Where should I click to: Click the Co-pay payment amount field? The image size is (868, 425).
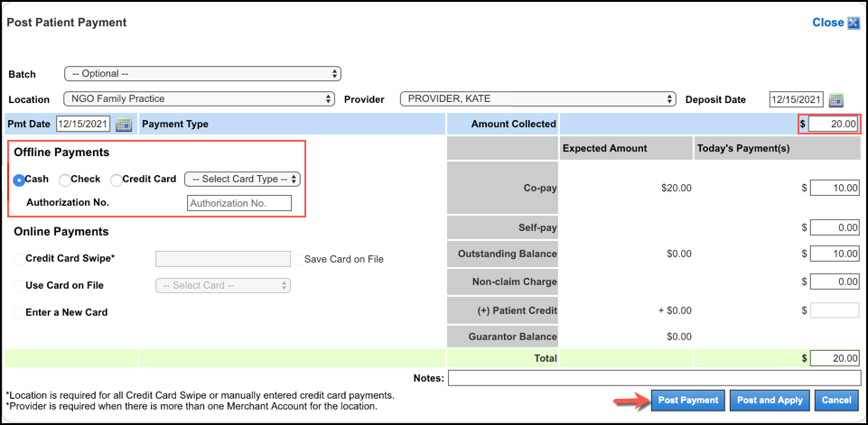834,188
